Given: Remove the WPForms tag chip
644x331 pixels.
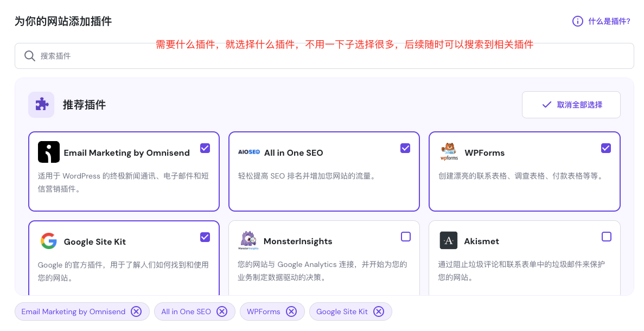Looking at the screenshot, I should (x=291, y=311).
